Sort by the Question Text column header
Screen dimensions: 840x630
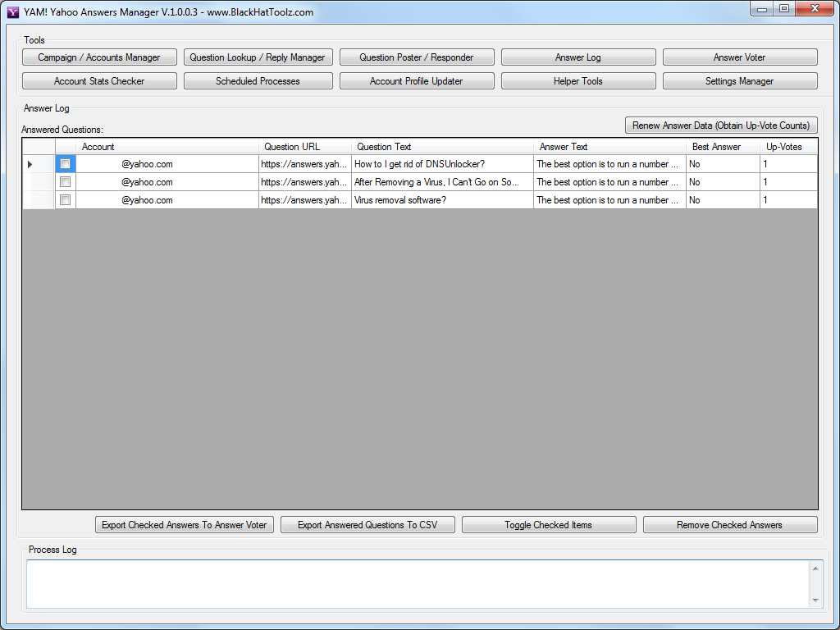(x=442, y=147)
